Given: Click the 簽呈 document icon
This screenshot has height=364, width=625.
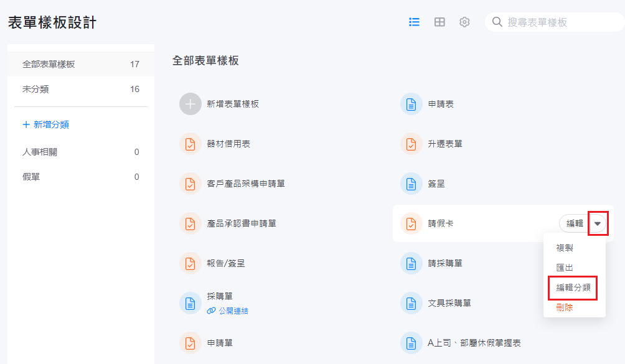Looking at the screenshot, I should 411,184.
